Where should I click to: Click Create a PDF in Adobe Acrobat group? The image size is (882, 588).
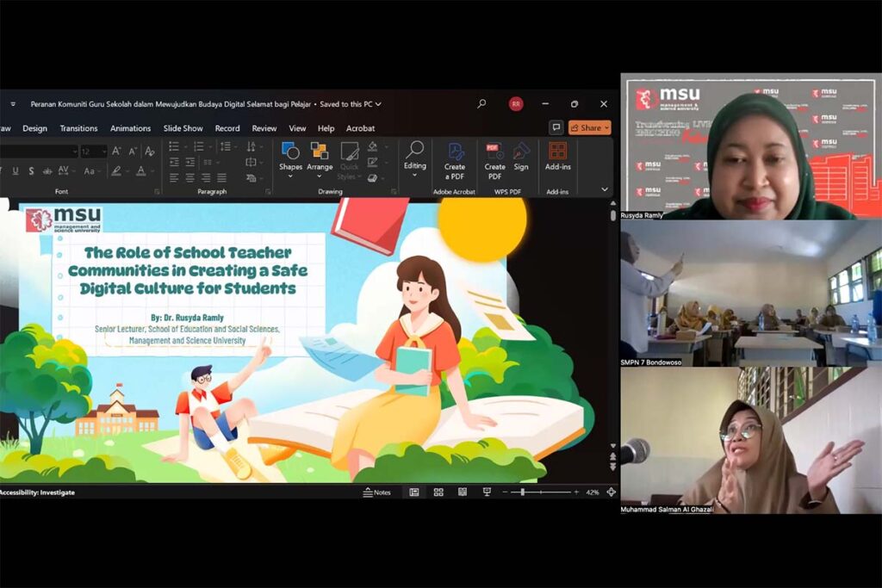pos(455,159)
